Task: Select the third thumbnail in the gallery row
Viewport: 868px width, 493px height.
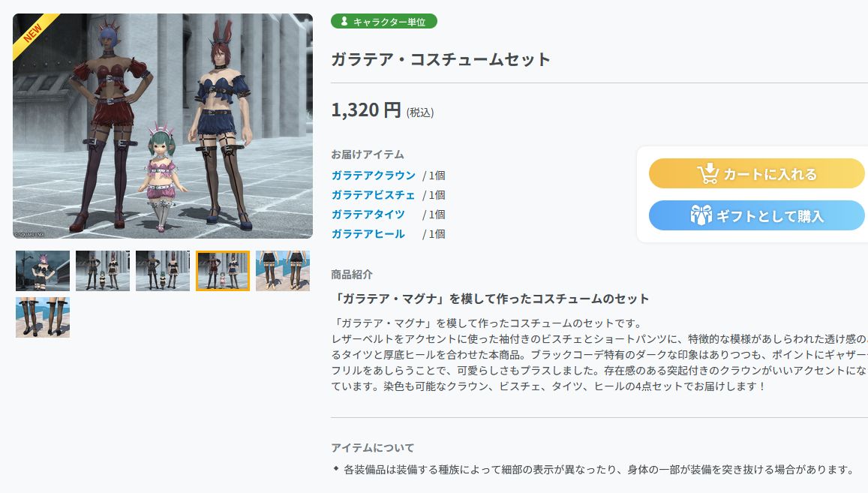Action: coord(163,271)
